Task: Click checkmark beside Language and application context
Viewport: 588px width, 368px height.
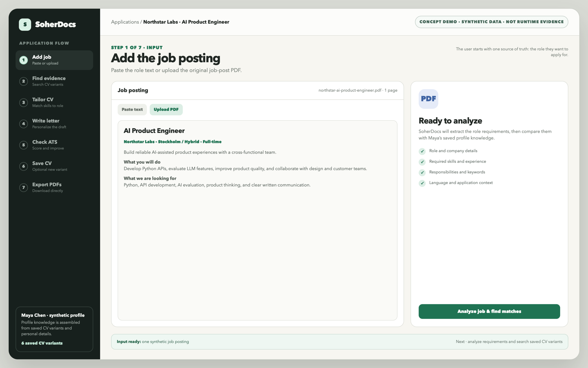Action: point(422,183)
